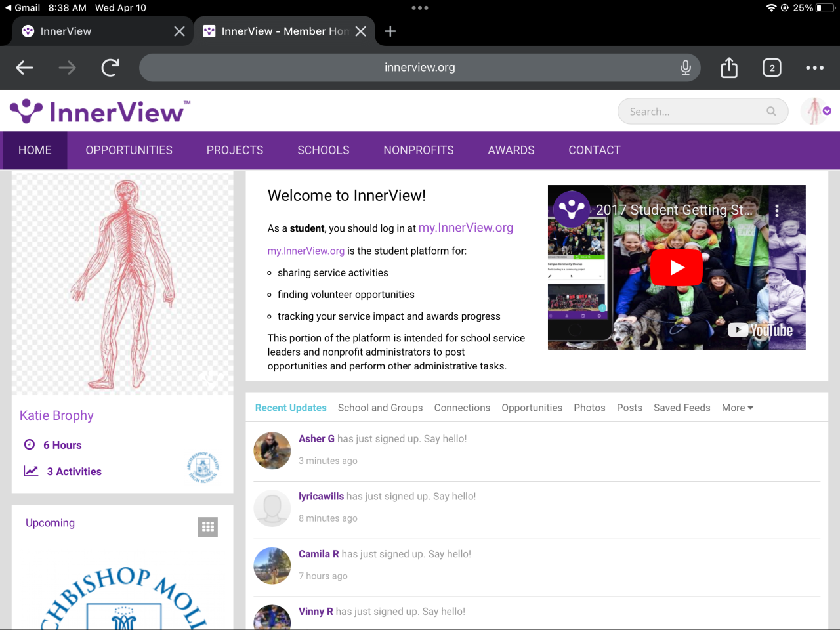Click the YouTube logo on the video
Screen dimensions: 840x630
pos(761,330)
